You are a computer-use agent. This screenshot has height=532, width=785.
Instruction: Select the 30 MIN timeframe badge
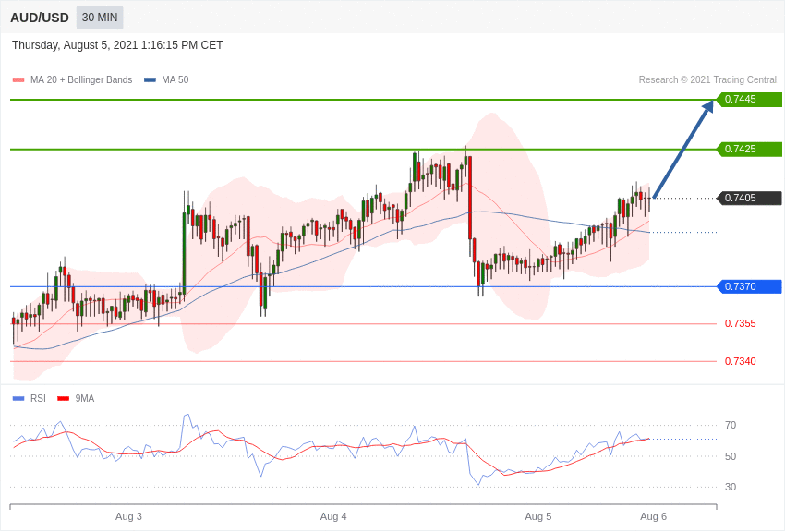click(100, 18)
